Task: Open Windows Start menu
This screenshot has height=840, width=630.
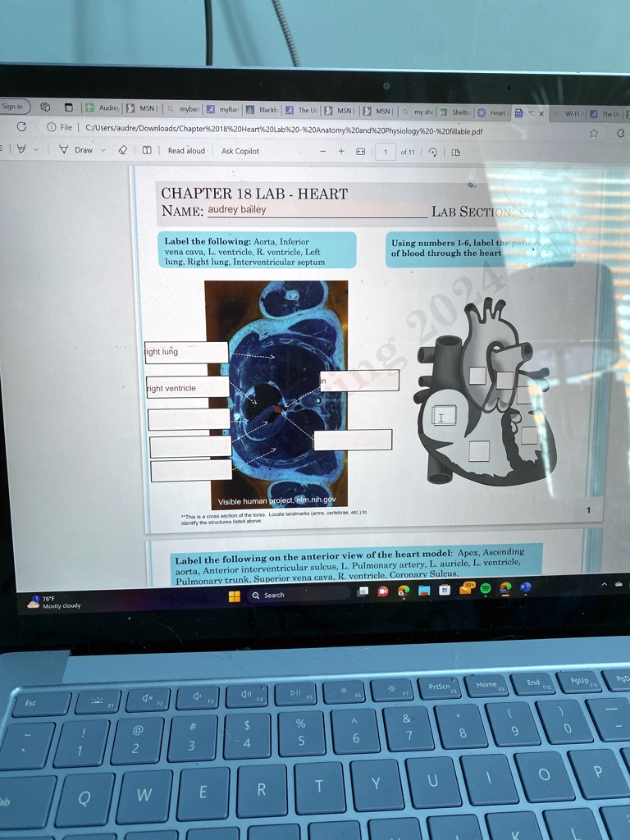Action: point(233,595)
